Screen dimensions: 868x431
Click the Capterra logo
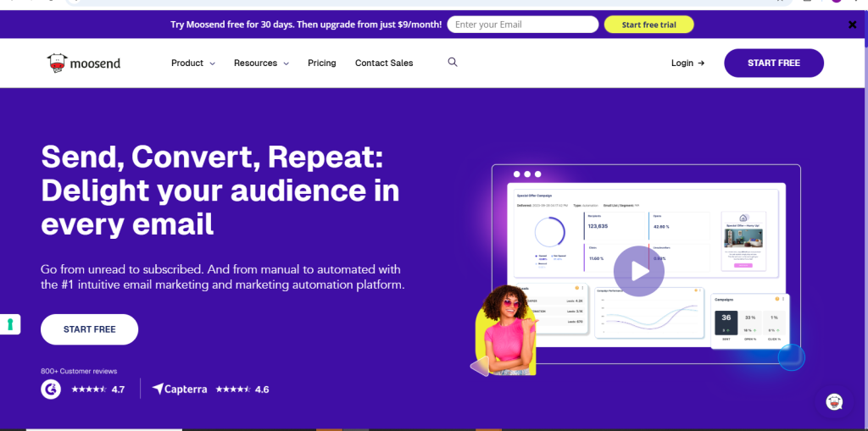click(180, 389)
